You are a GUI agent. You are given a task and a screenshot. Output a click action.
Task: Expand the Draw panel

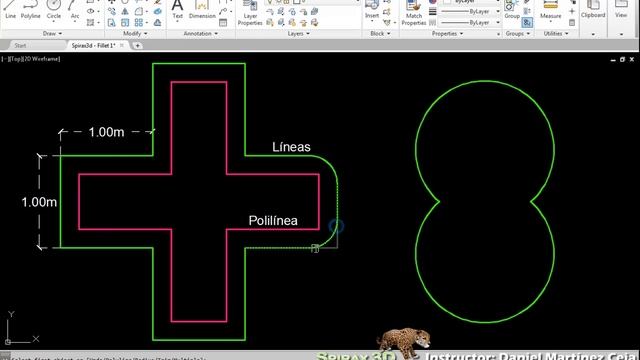[x=52, y=33]
